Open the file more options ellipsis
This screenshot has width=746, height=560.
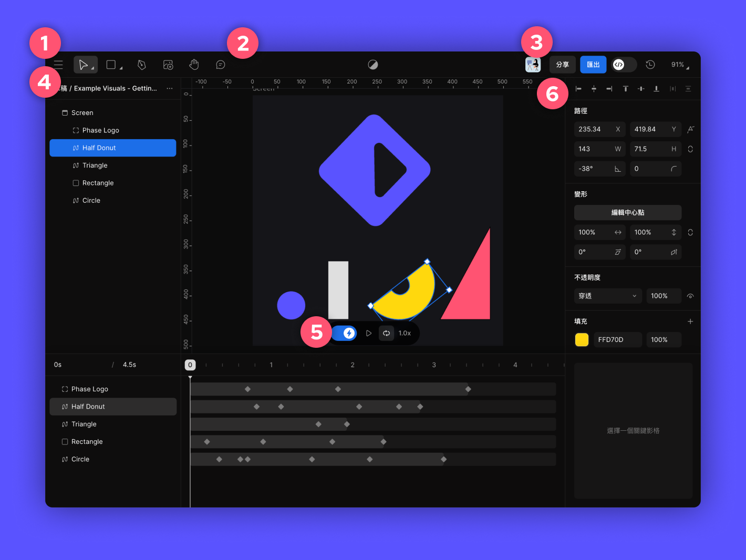(170, 88)
